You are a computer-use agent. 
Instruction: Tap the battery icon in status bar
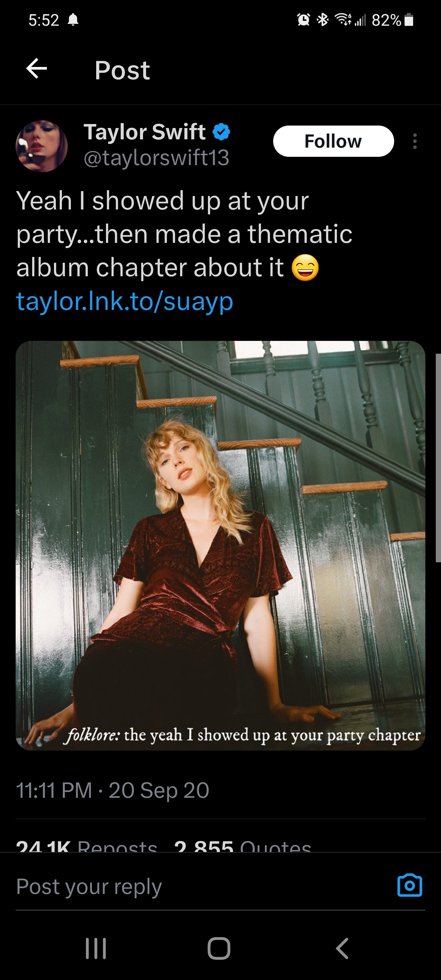409,20
